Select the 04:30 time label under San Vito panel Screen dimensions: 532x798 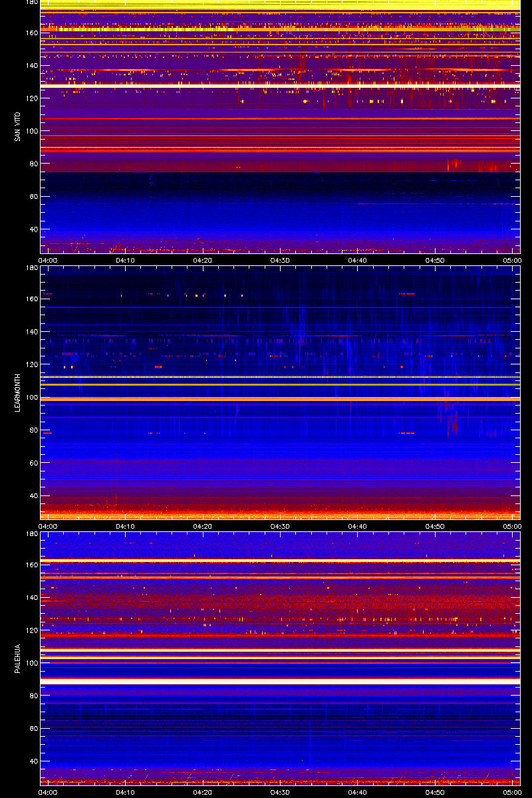tap(280, 260)
